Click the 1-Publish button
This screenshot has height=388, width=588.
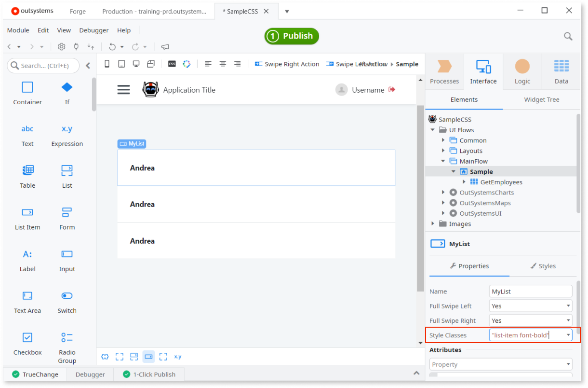(x=291, y=36)
